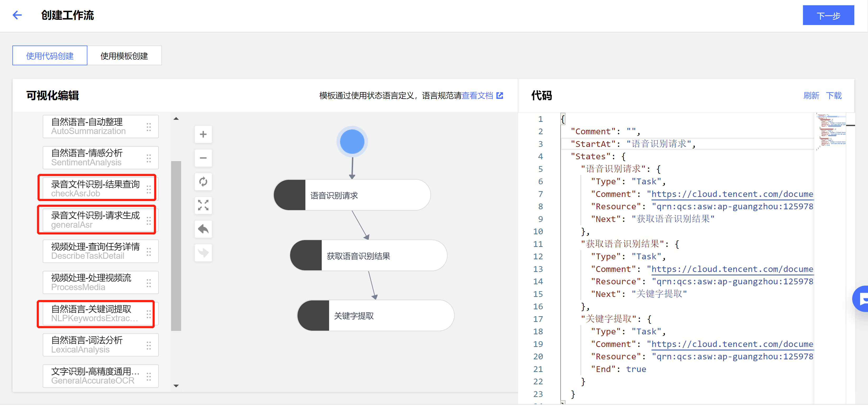Screen dimensions: 868x407
Task: Switch to 使用模板创建 tab
Action: 124,56
